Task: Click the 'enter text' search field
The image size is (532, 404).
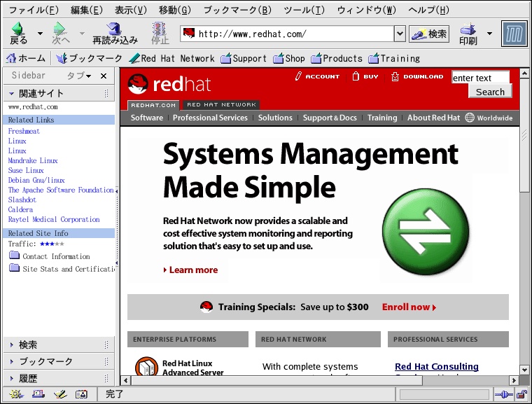Action: coord(480,78)
